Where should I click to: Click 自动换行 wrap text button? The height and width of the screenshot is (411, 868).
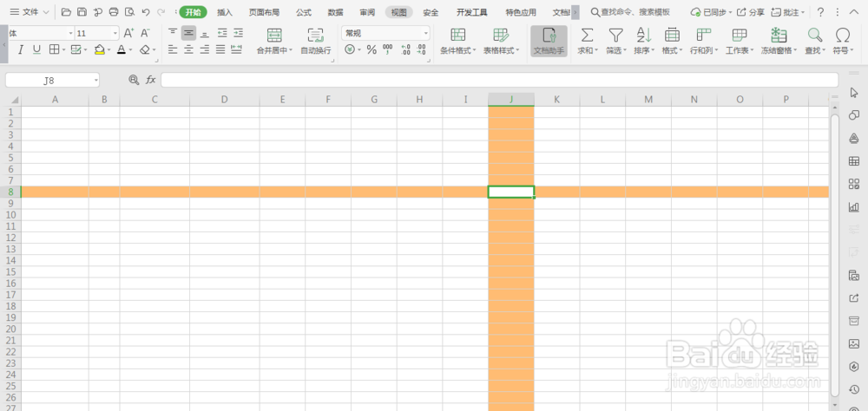tap(316, 42)
